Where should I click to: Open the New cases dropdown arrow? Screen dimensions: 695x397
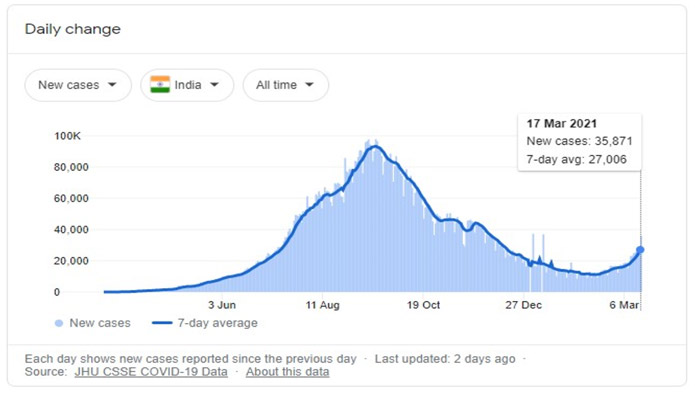point(112,85)
